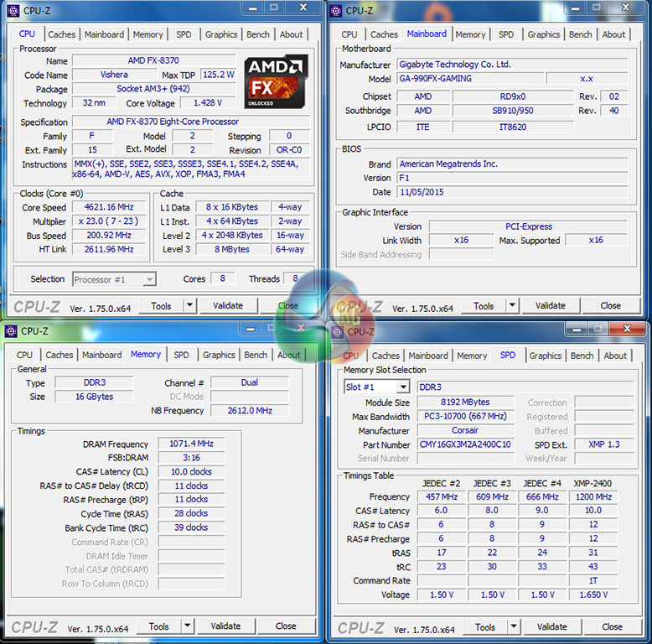Select the CPU tab in the Memory window
Viewport: 652px width, 644px height.
pyautogui.click(x=24, y=355)
